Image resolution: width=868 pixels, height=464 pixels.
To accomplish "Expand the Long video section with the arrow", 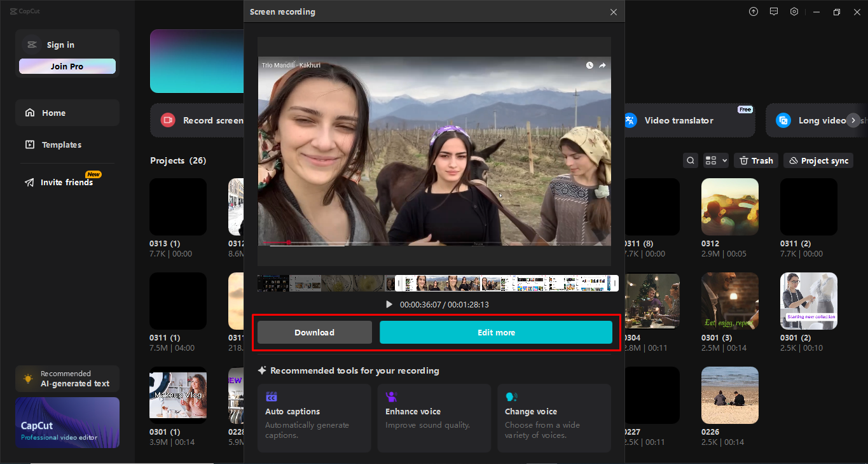I will pyautogui.click(x=852, y=120).
